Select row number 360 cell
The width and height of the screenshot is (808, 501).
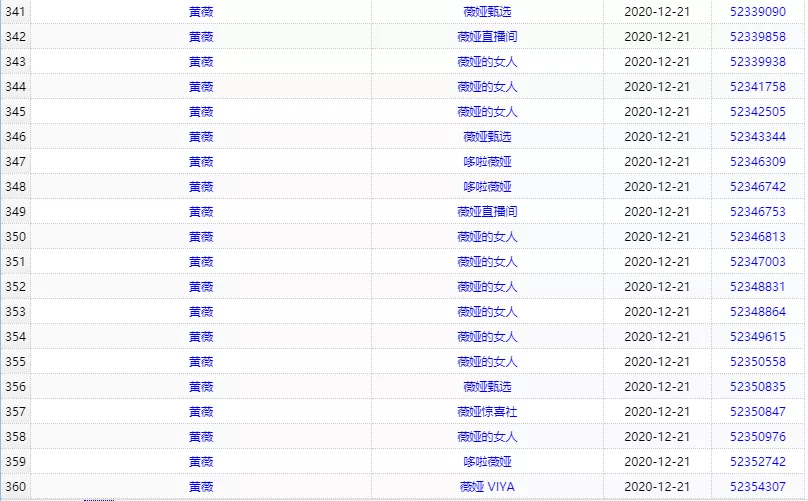[x=15, y=487]
